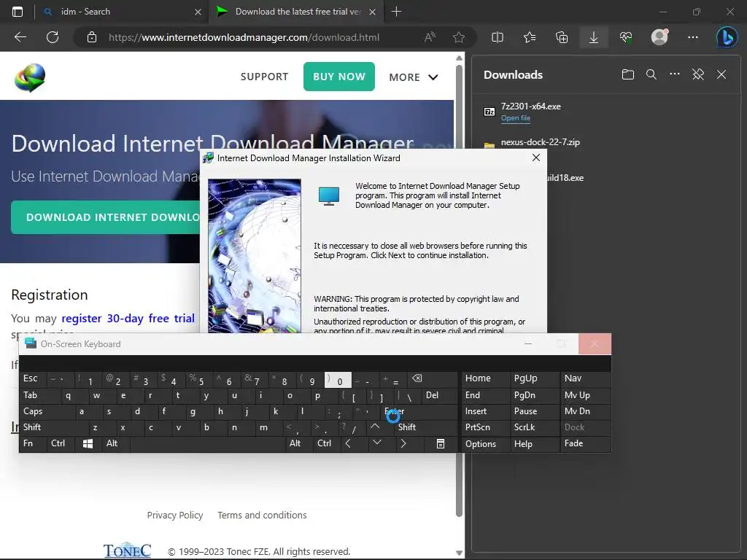Open the Edge profile avatar
747x560 pixels.
659,37
